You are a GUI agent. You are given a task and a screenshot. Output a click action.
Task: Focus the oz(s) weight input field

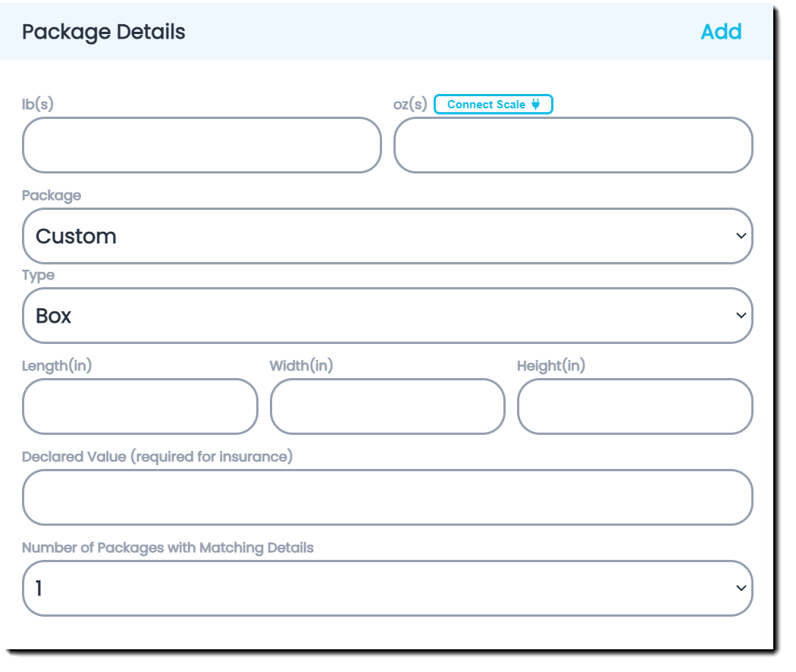click(573, 145)
